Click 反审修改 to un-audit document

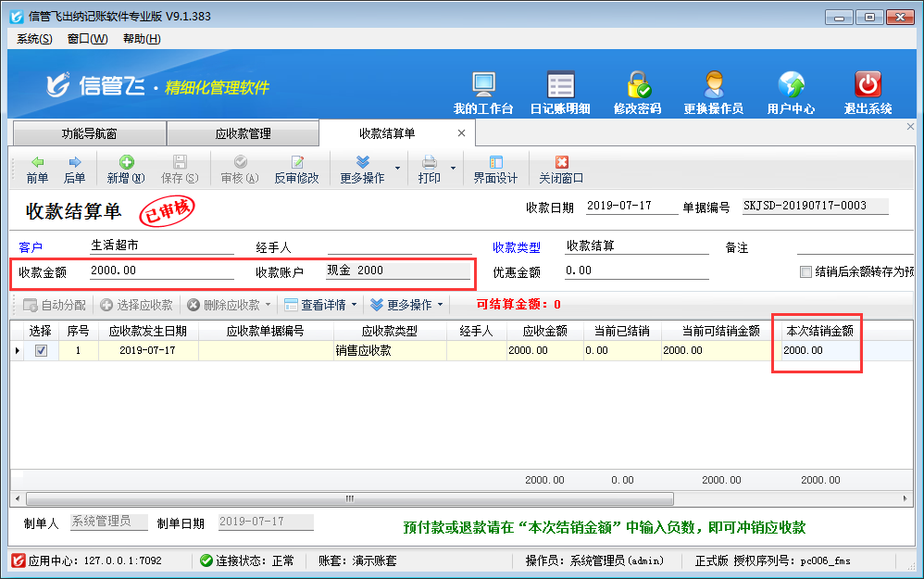pyautogui.click(x=296, y=169)
